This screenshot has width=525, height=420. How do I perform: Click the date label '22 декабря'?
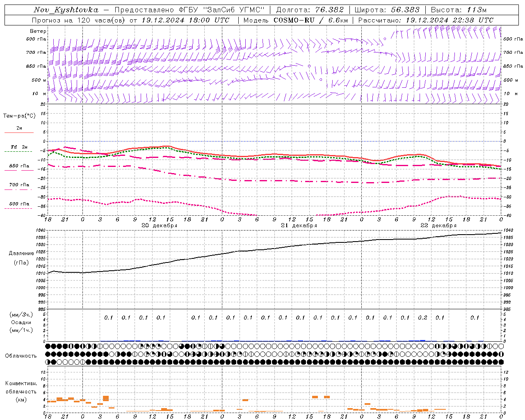438,226
